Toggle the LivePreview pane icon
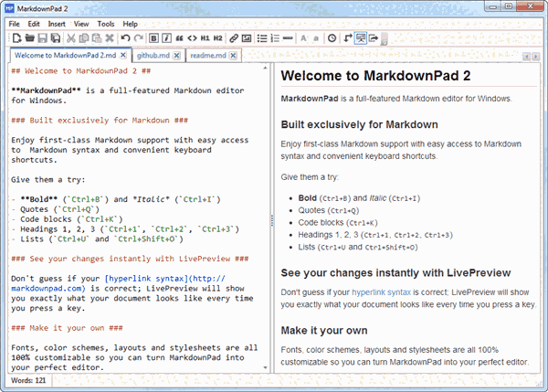The image size is (548, 392). click(361, 37)
